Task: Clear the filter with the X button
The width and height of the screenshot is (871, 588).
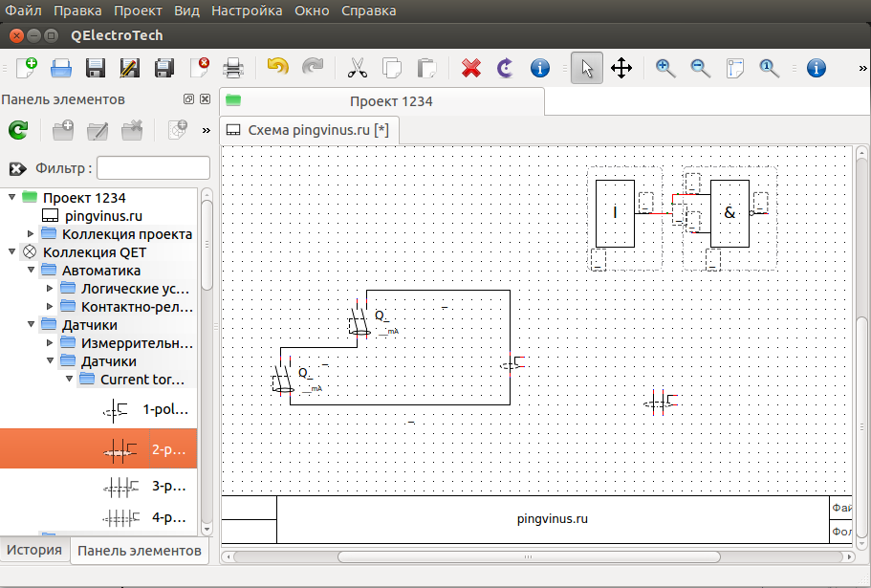Action: tap(17, 168)
